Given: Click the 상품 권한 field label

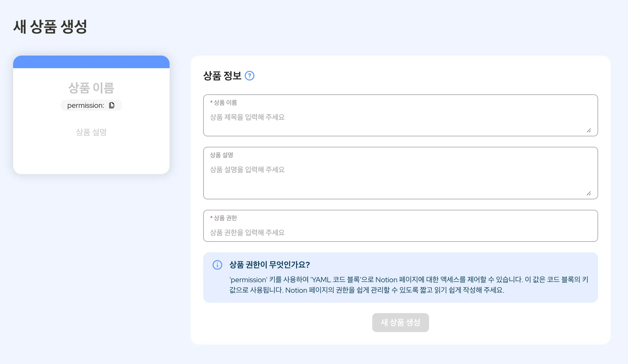Looking at the screenshot, I should [225, 218].
